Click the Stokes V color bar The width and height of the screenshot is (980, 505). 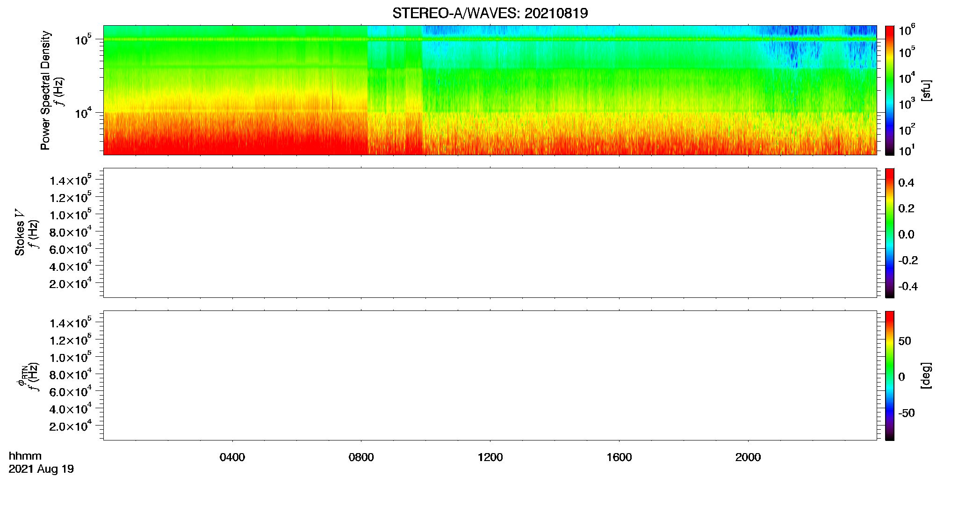(x=889, y=233)
